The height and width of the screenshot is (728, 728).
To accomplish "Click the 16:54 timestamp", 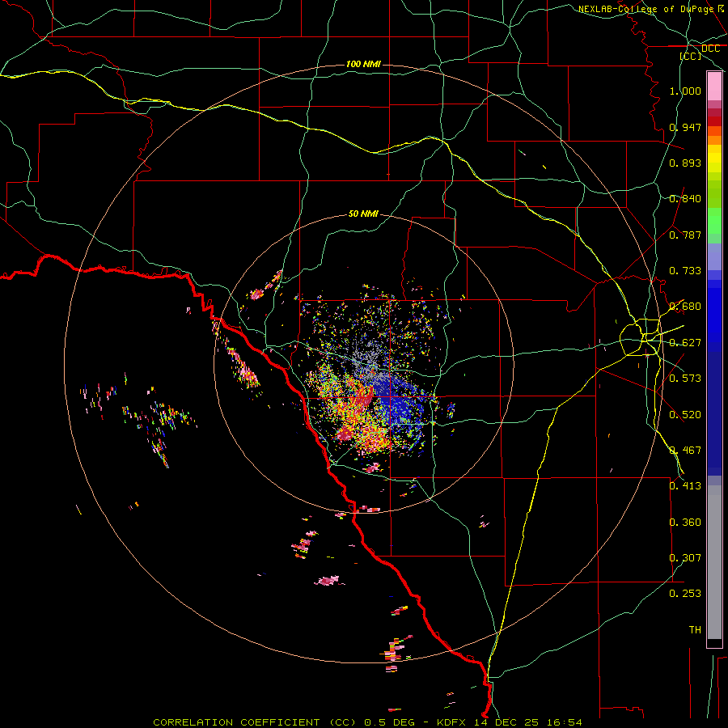I will pyautogui.click(x=565, y=722).
